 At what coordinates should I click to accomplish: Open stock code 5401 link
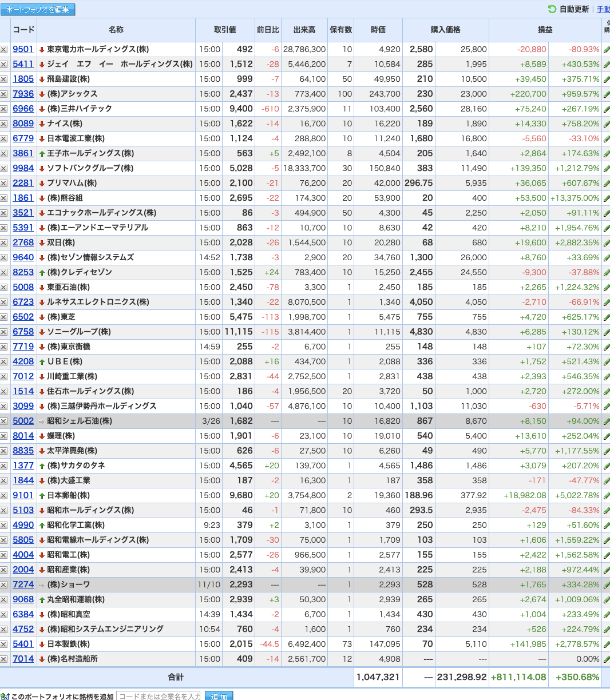pos(23,644)
